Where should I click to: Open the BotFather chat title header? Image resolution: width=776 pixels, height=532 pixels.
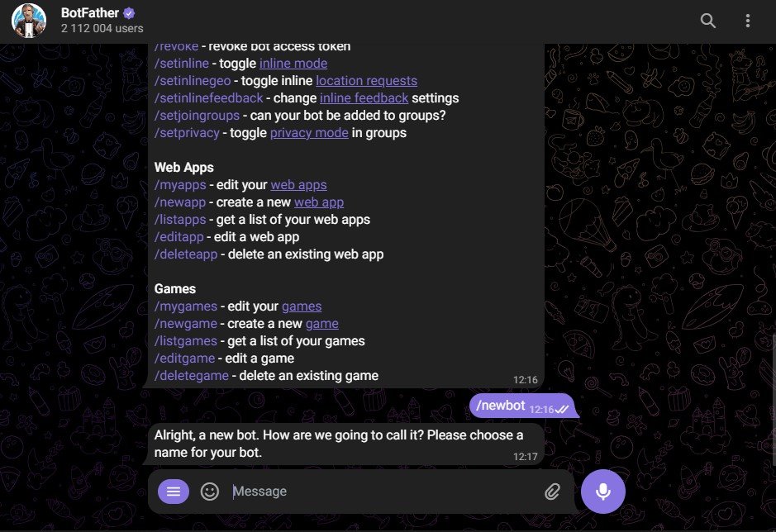pyautogui.click(x=90, y=13)
